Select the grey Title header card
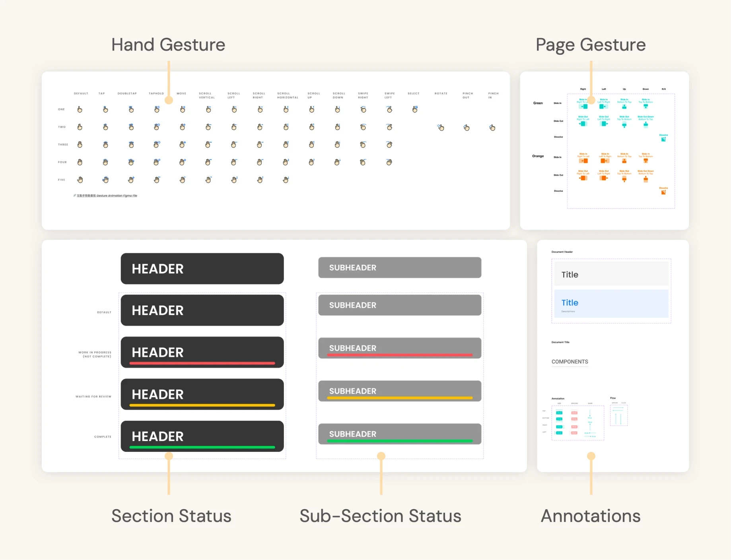 (x=611, y=273)
